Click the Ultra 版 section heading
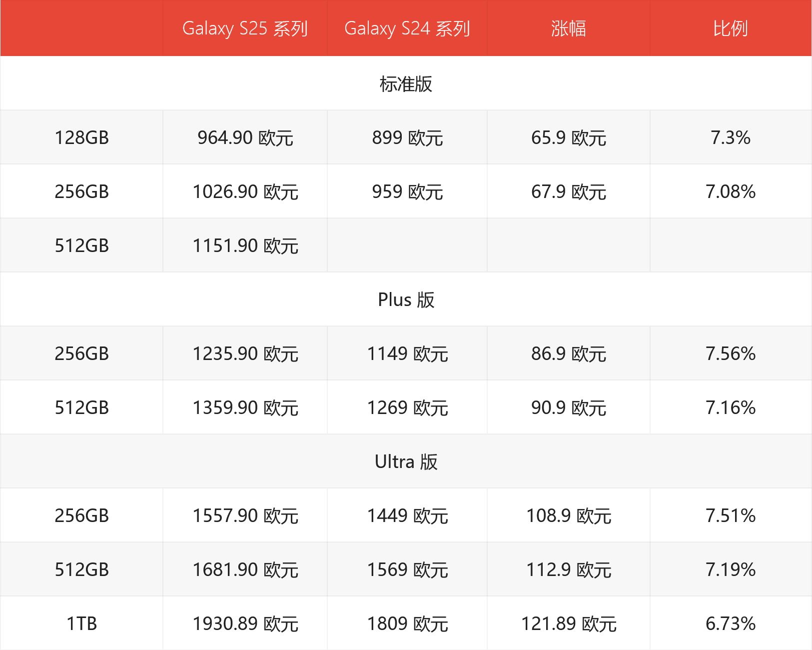The height and width of the screenshot is (650, 812). (x=406, y=462)
